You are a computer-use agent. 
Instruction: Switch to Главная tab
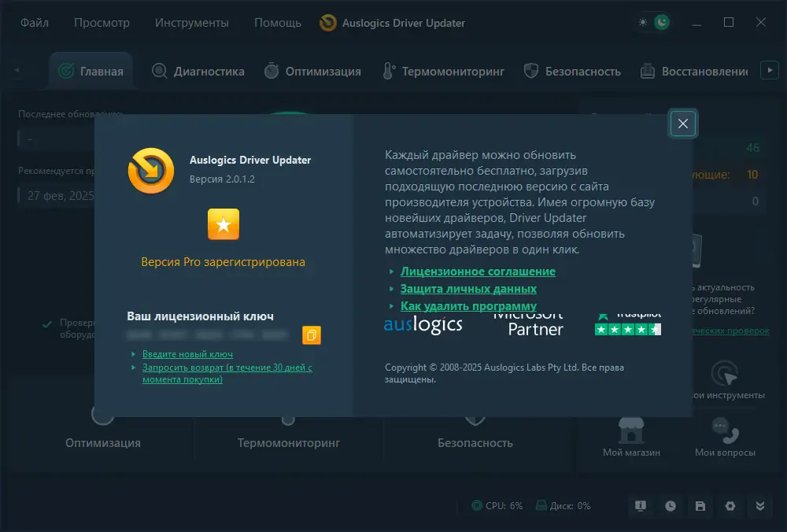pos(91,72)
